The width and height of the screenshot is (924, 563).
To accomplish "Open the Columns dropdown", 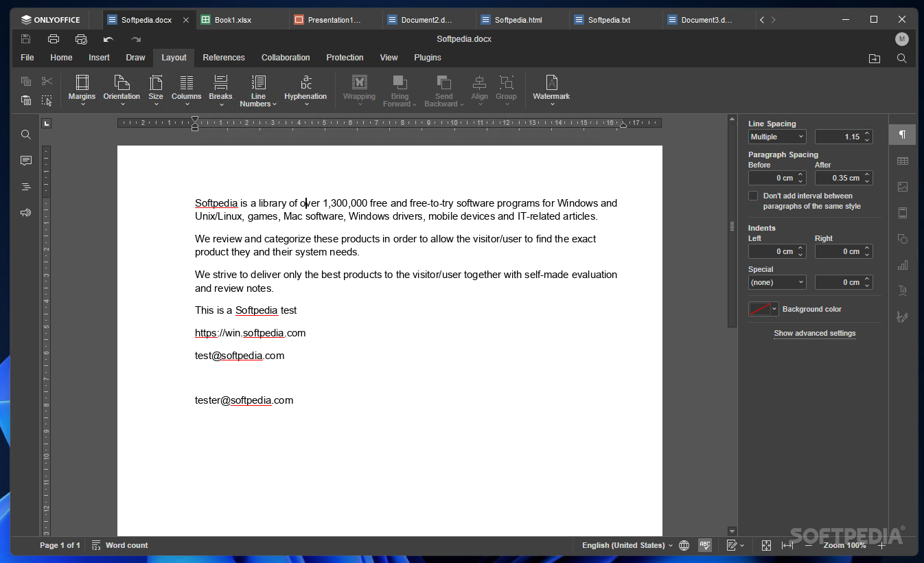I will click(x=186, y=90).
